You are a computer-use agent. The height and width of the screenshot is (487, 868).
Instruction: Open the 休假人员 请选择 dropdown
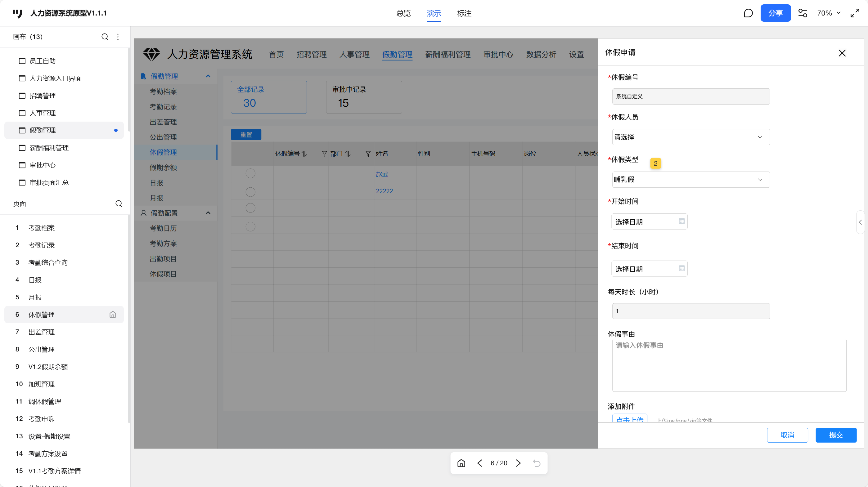coord(691,137)
